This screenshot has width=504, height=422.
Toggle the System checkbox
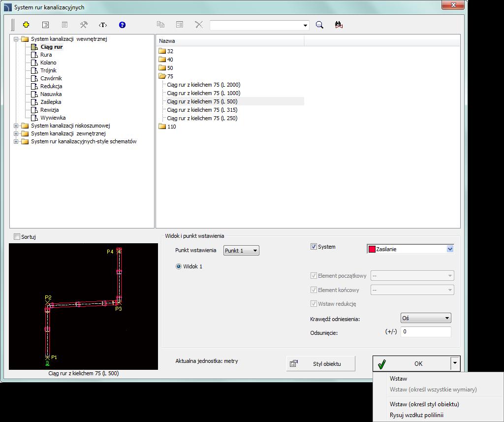point(314,247)
